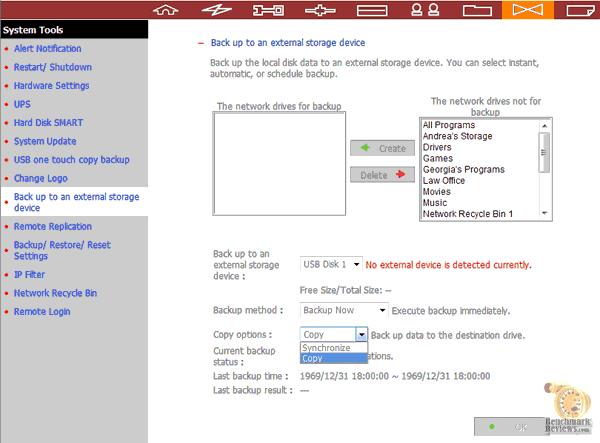Open Network Recycle Bin settings

[x=55, y=293]
